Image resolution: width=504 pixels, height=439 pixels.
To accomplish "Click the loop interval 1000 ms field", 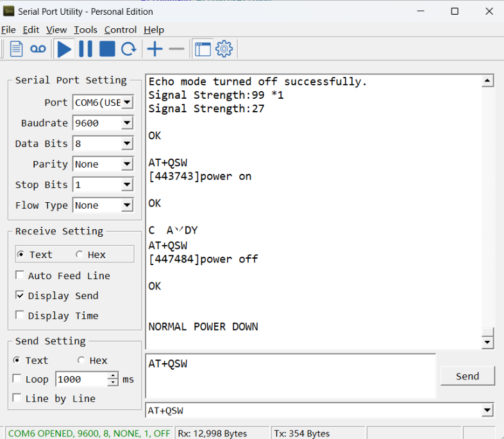I will (81, 379).
